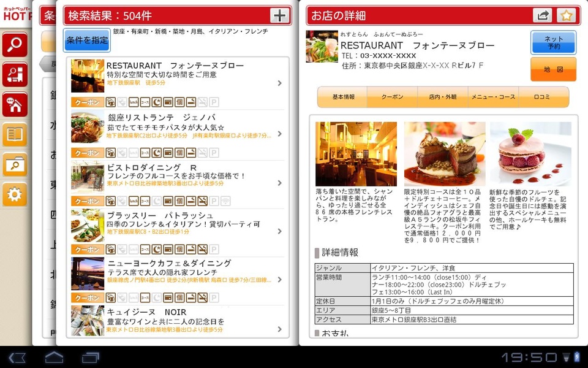Tap credit card icon under RESTAURANT フォンテーヌブロー

tap(168, 102)
